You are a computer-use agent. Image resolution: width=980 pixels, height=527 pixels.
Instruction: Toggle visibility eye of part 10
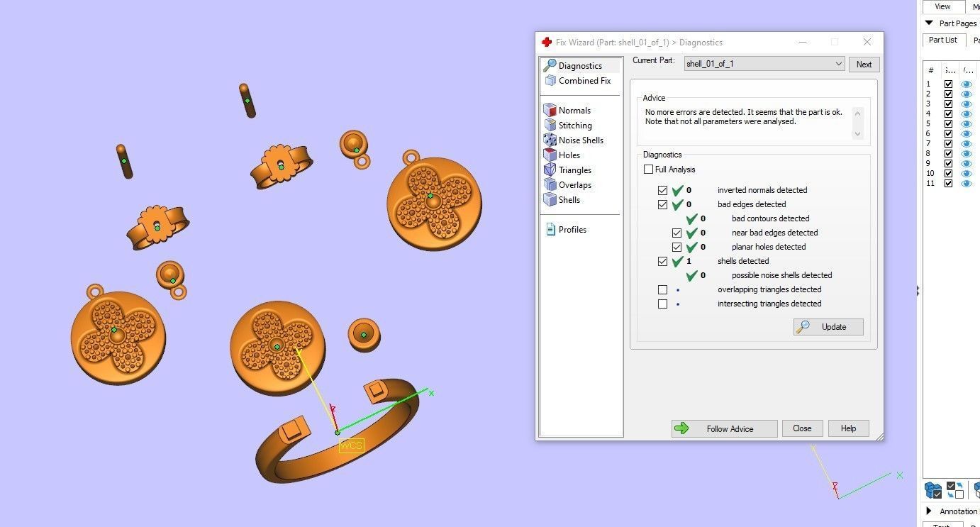(x=967, y=174)
